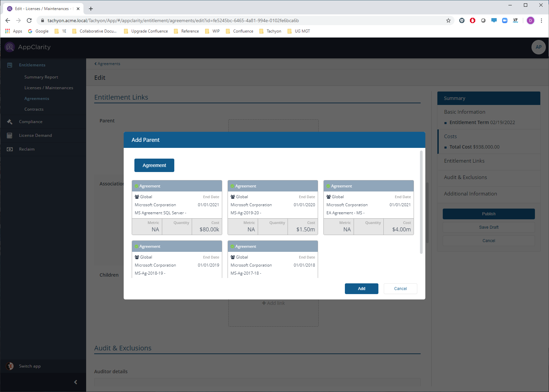The image size is (549, 392).
Task: Click the red Opera-style extension icon
Action: point(473,20)
